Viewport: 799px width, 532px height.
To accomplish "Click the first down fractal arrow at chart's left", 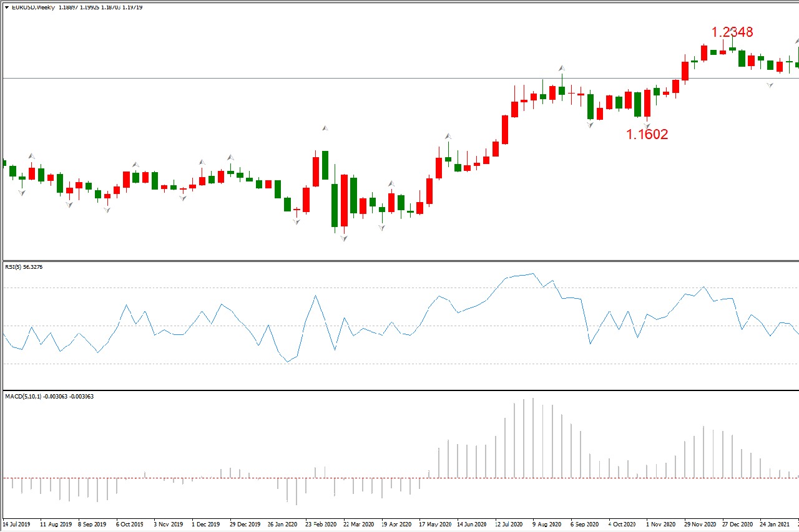I will (22, 193).
